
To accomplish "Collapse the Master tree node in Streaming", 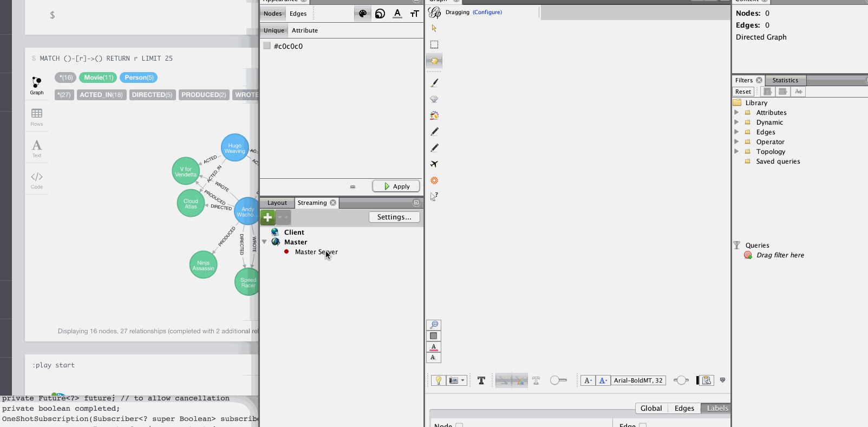I will tap(264, 242).
